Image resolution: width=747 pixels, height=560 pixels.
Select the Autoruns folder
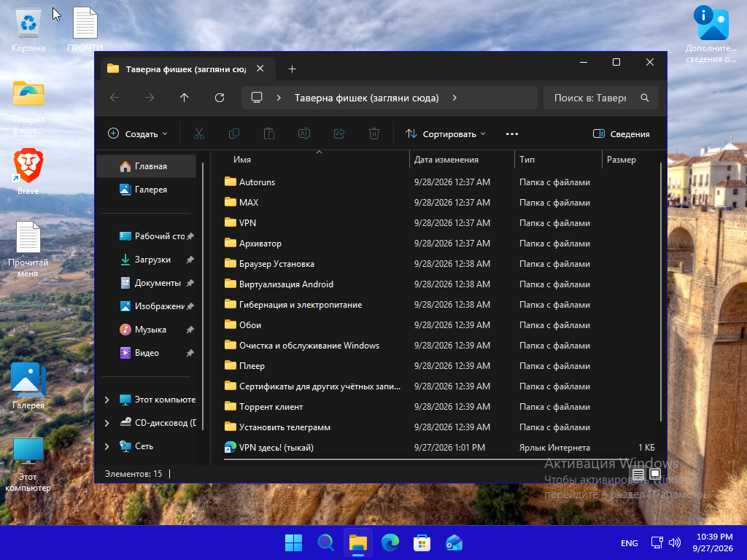[x=258, y=182]
